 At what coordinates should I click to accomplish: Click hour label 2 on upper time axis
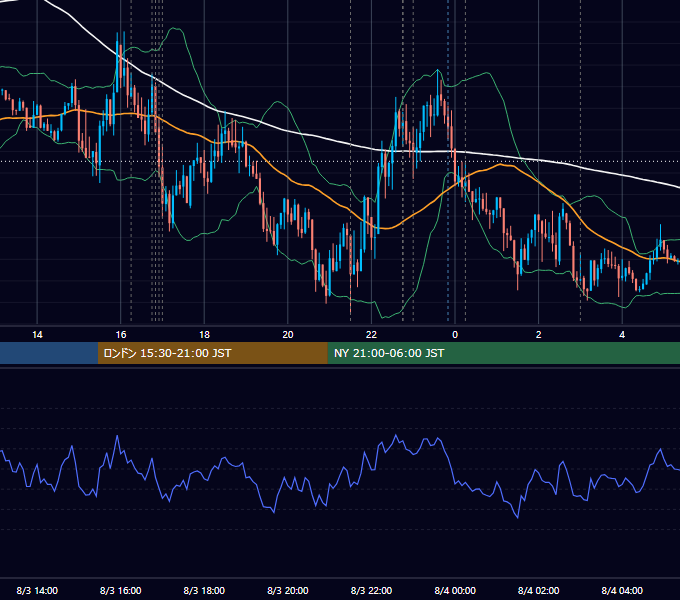(538, 335)
